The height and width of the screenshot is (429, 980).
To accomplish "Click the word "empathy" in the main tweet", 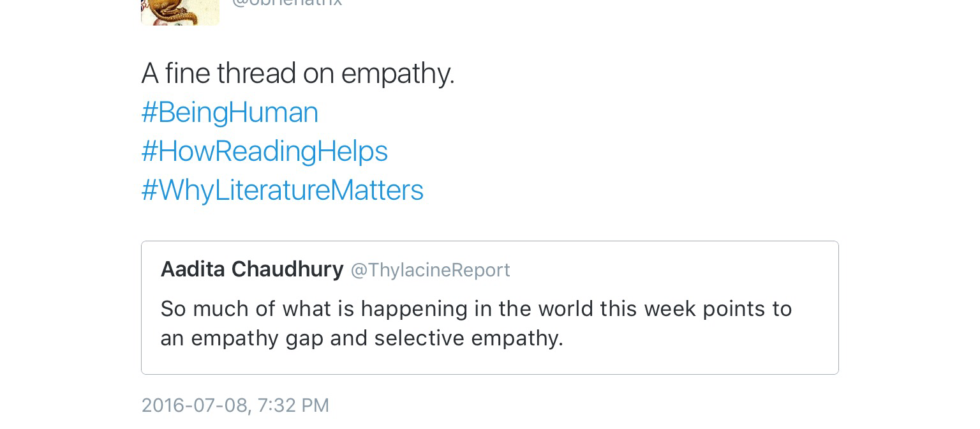I will click(396, 73).
